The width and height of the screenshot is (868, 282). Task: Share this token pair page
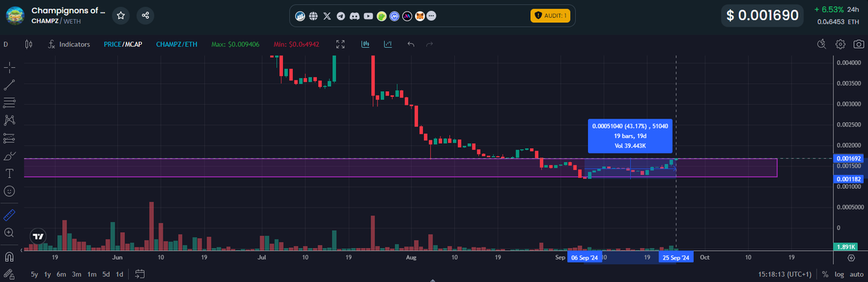(x=145, y=15)
